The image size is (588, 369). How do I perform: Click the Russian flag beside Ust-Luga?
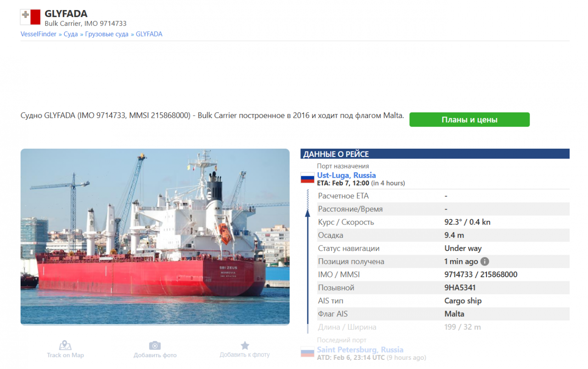(307, 178)
